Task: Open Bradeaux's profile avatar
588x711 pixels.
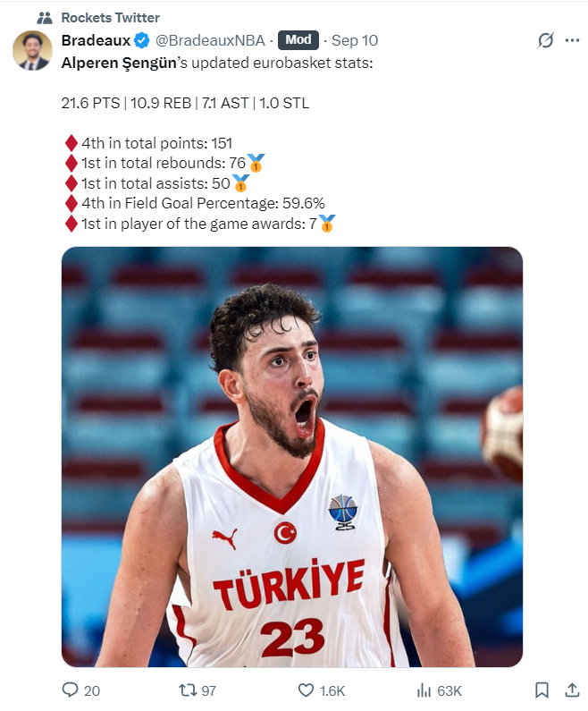Action: click(32, 50)
